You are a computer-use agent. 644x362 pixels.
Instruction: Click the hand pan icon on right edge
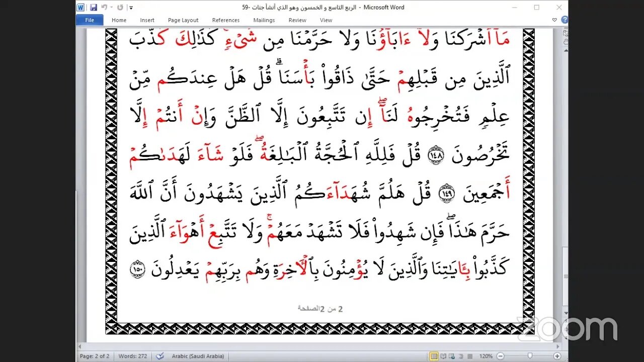click(566, 42)
